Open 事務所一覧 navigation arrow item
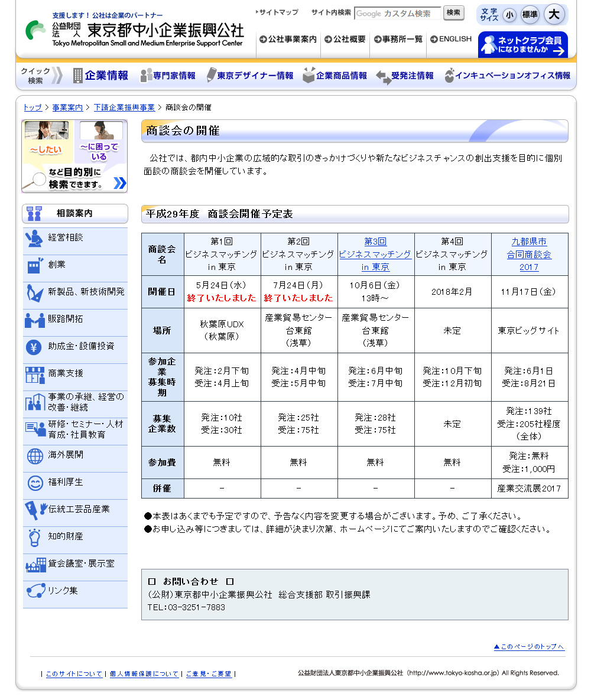 398,40
